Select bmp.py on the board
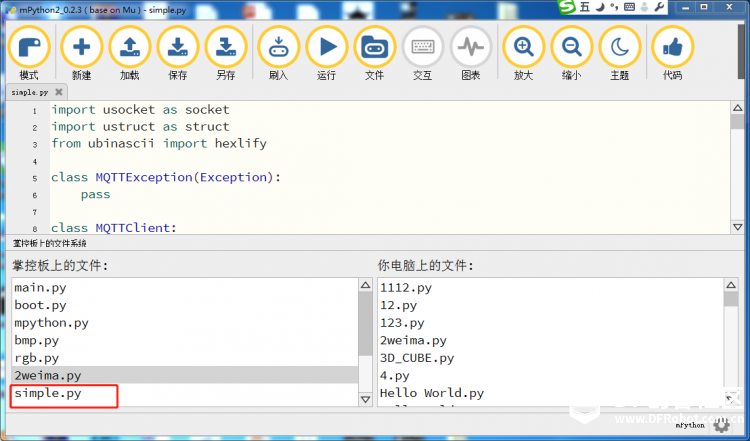 click(x=185, y=341)
